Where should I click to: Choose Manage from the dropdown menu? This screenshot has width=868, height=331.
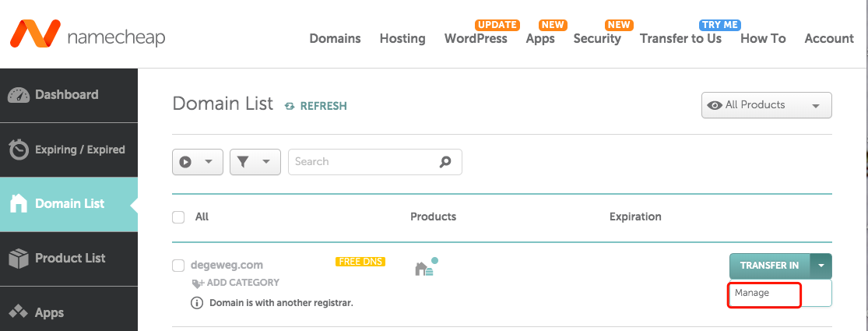[752, 293]
